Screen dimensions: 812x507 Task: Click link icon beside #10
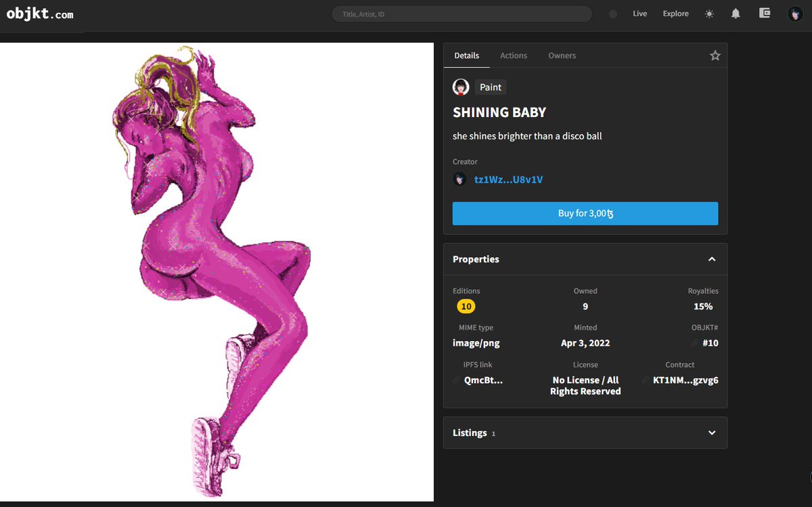(695, 343)
